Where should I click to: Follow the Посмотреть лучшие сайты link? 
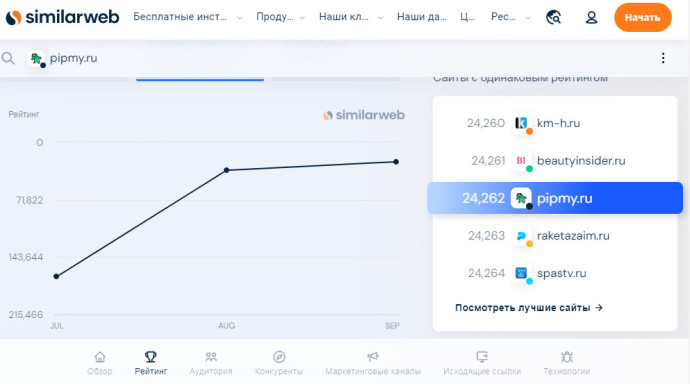529,307
